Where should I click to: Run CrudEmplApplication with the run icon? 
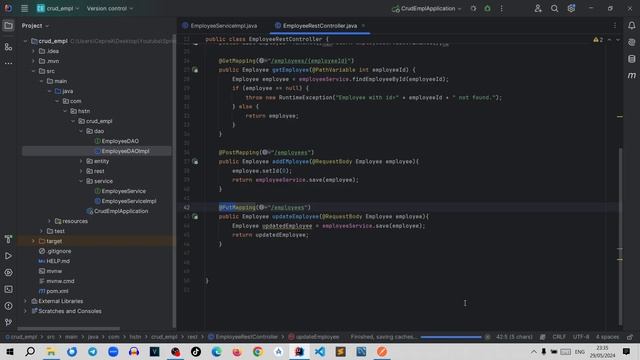473,8
